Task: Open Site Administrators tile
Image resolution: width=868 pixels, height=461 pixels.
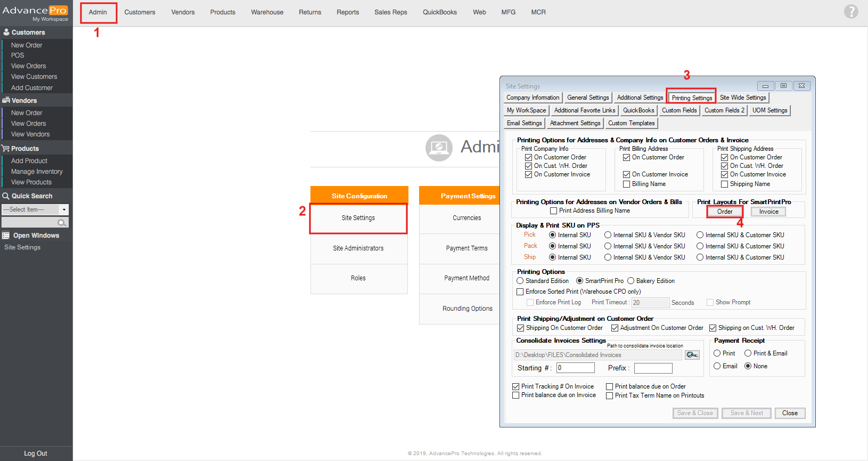Action: [358, 248]
